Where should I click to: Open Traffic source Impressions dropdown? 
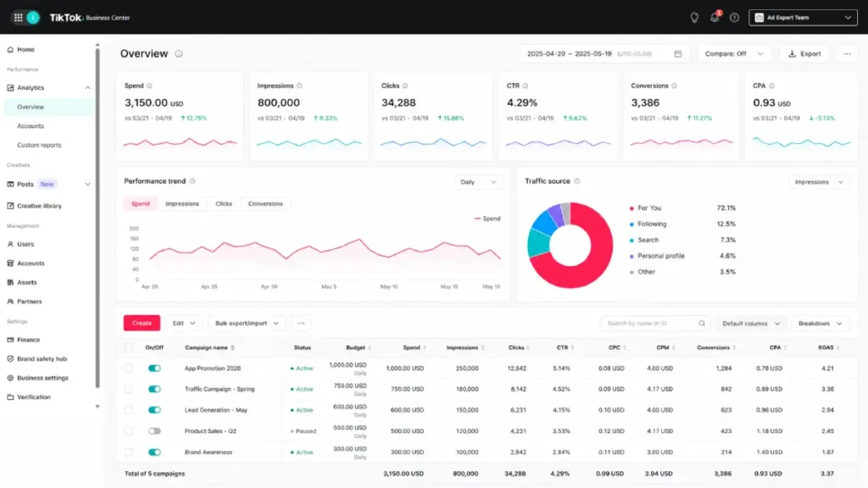(819, 182)
